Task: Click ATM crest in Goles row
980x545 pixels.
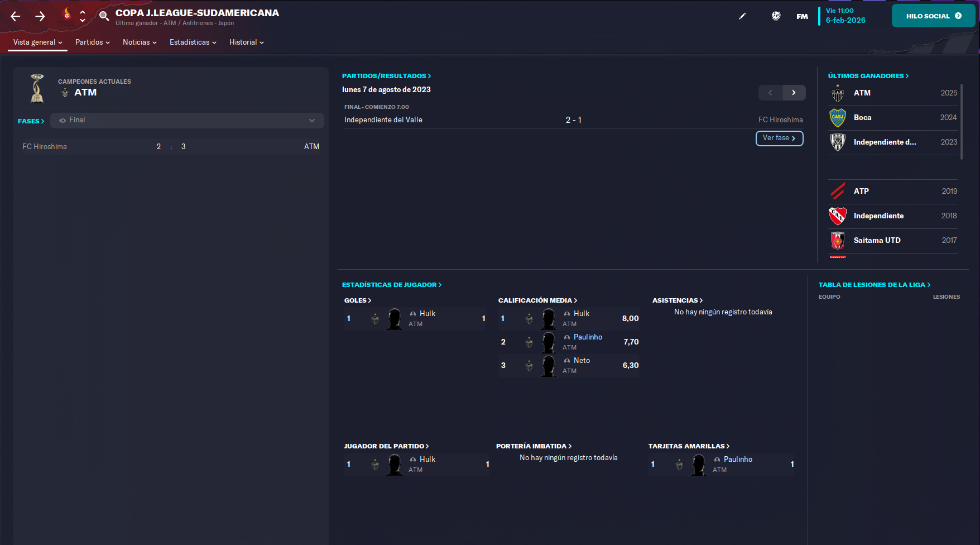Action: (375, 319)
